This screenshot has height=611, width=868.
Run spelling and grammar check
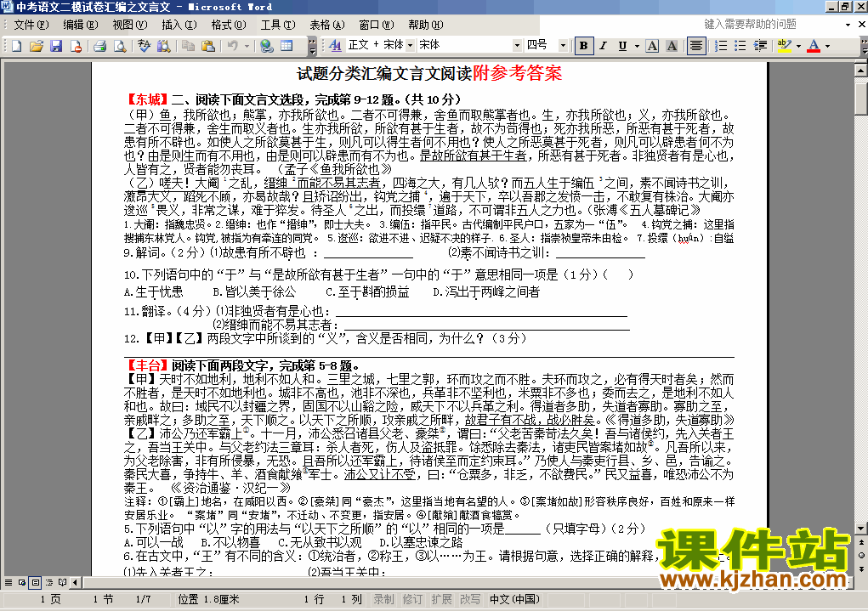tap(145, 46)
